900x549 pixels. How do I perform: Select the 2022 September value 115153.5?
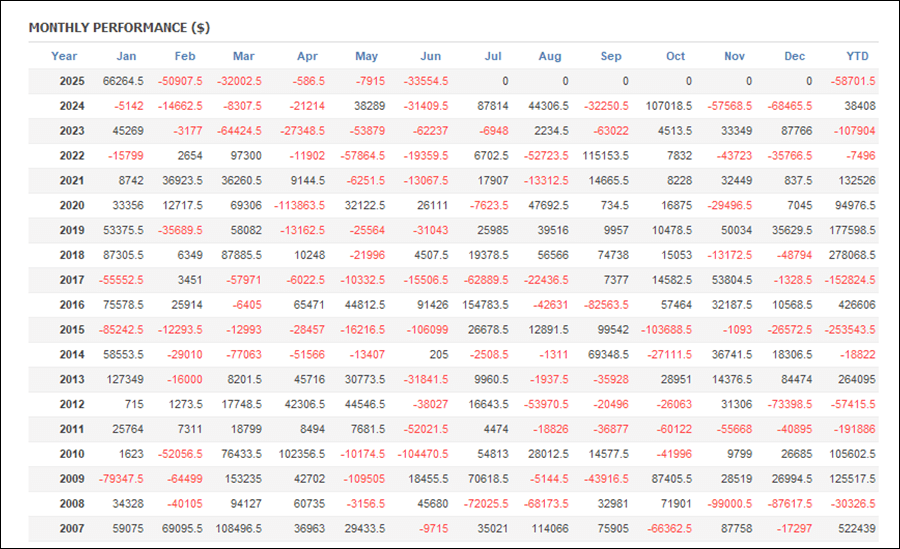click(606, 156)
